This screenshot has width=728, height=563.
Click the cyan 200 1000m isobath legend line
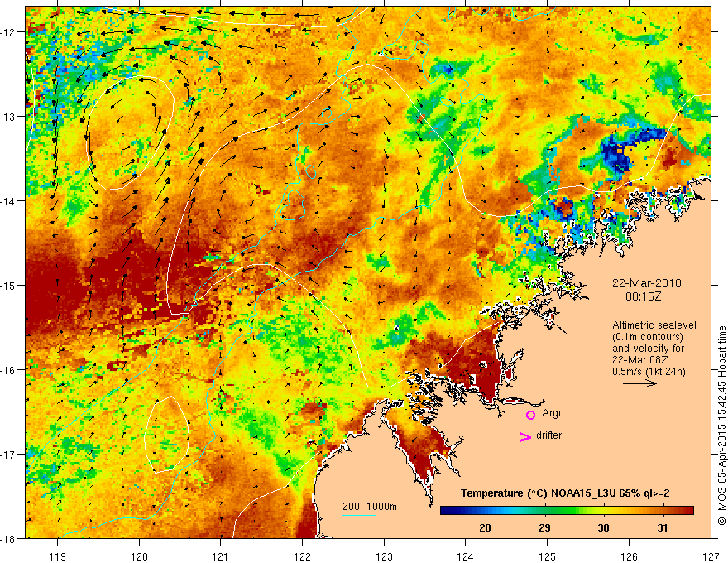359,515
